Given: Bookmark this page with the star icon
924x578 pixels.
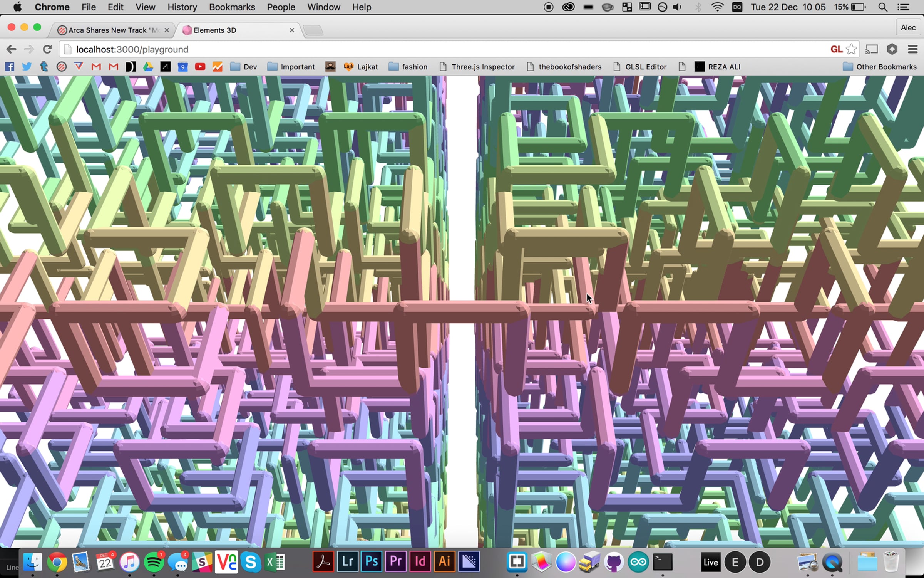Looking at the screenshot, I should (x=851, y=49).
